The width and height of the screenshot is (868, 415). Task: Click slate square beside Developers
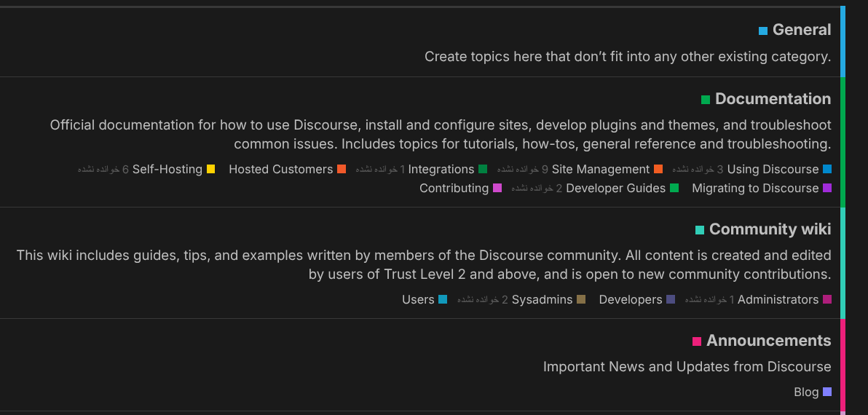[671, 299]
